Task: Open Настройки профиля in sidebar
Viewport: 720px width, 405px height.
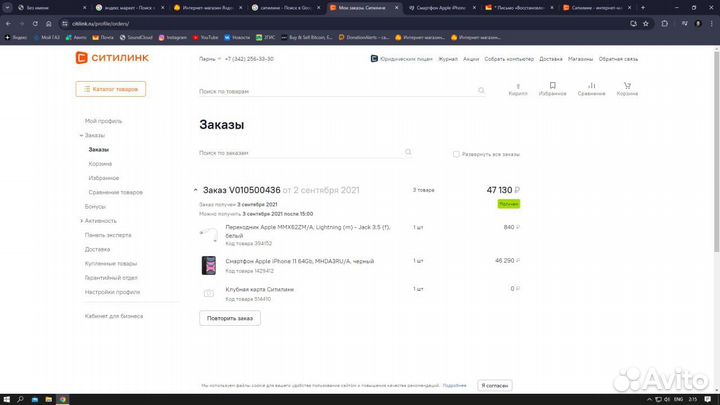Action: point(112,292)
